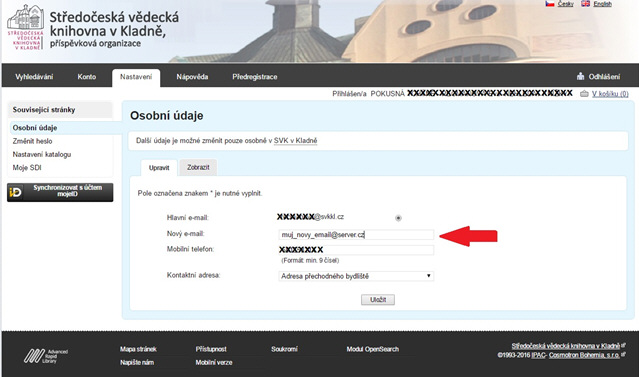Click the Uložit save button
The height and width of the screenshot is (377, 639).
378,300
